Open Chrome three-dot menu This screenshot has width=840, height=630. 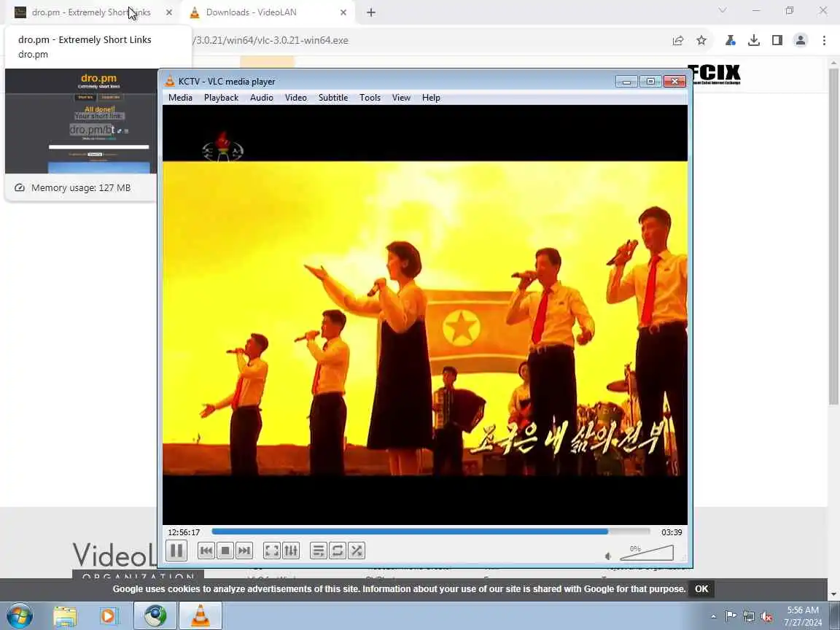pyautogui.click(x=825, y=40)
